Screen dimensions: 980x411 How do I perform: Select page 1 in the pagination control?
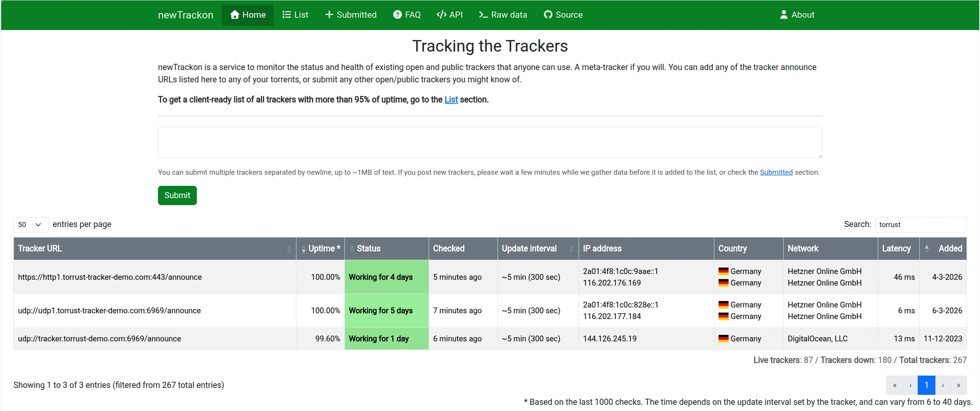pyautogui.click(x=927, y=385)
